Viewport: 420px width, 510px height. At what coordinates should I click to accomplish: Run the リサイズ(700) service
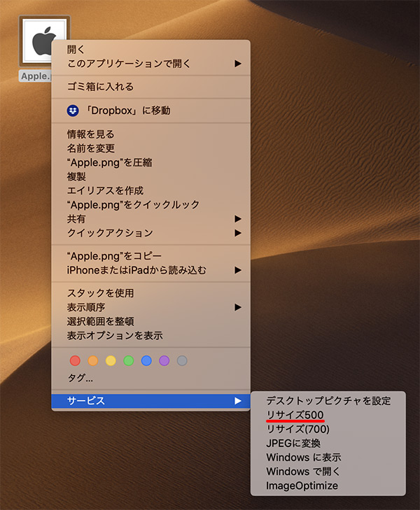pos(328,430)
